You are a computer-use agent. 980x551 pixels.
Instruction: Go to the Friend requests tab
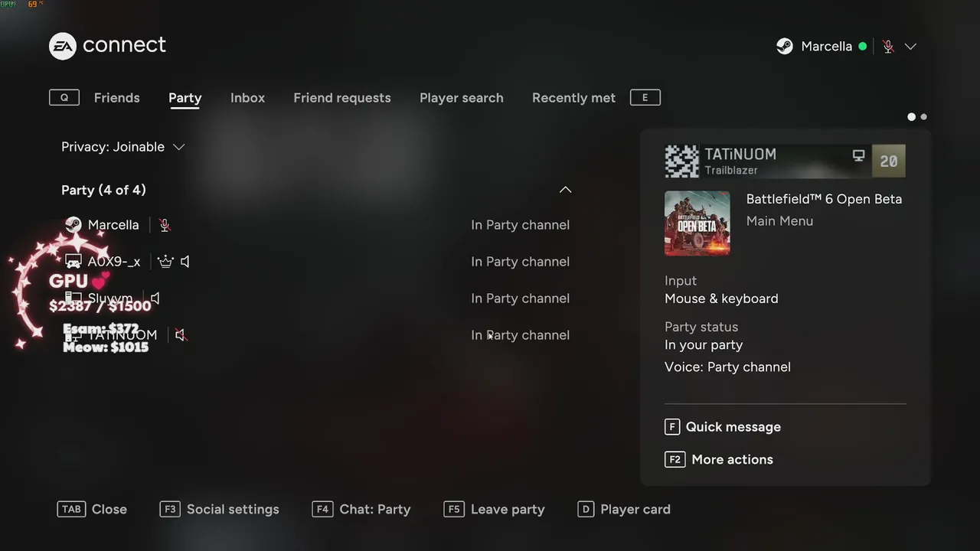pos(342,98)
